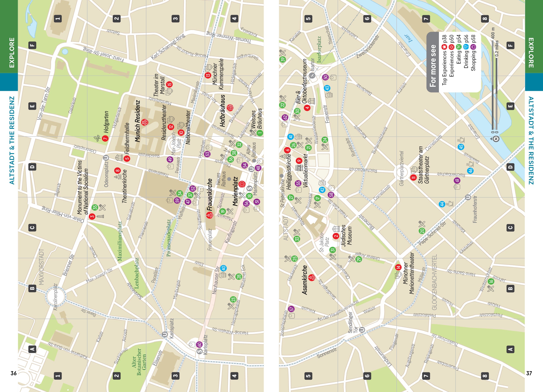Click the Munich Residenz red castle icon
The height and width of the screenshot is (392, 543).
pyautogui.click(x=144, y=122)
